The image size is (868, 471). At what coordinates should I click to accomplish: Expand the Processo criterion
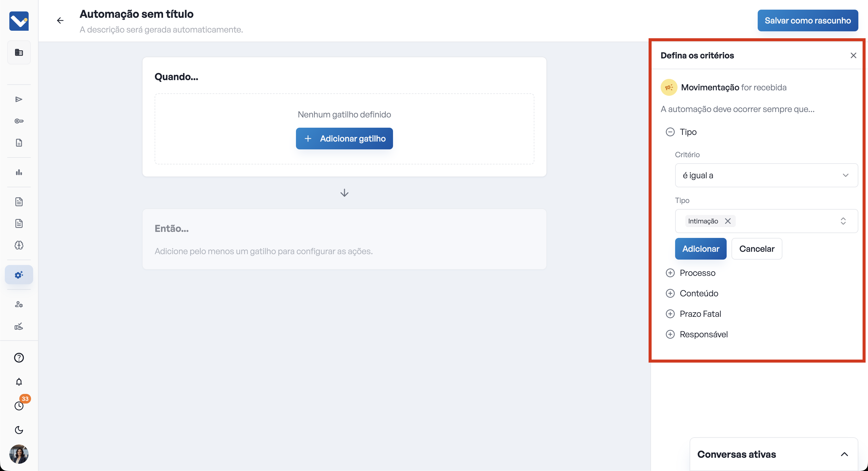click(670, 273)
